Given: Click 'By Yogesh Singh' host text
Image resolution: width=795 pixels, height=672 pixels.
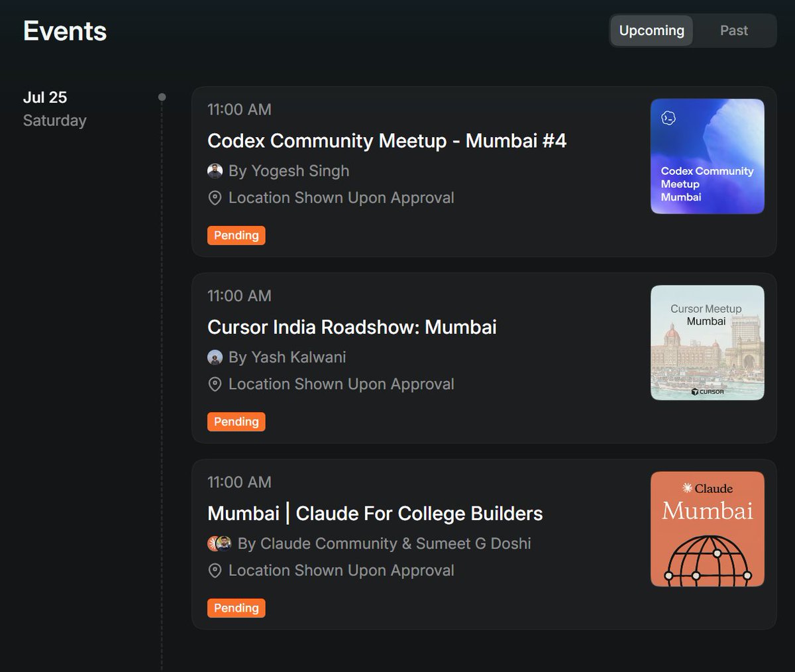Looking at the screenshot, I should [289, 171].
